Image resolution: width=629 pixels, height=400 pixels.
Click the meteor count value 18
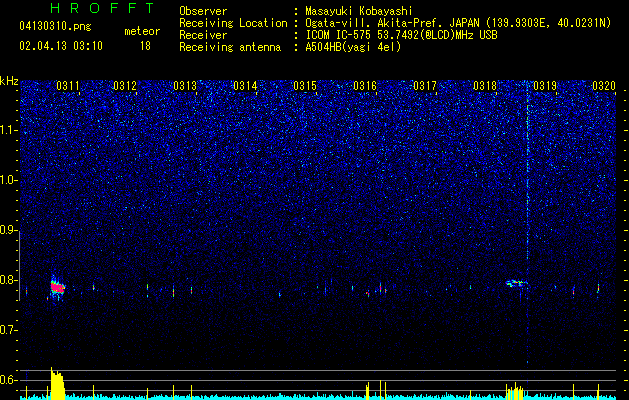(x=145, y=46)
